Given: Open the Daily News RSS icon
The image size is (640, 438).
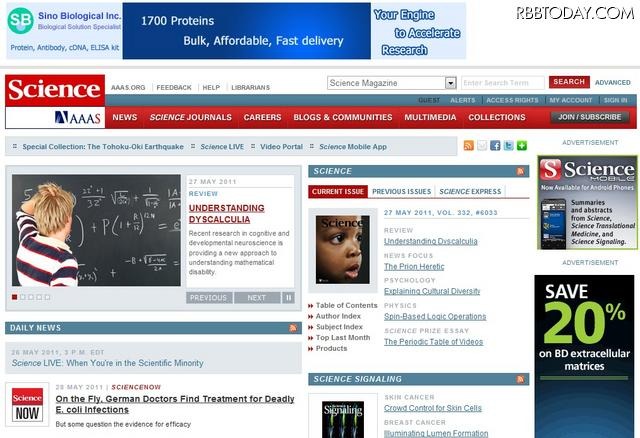Looking at the screenshot, I should point(293,328).
